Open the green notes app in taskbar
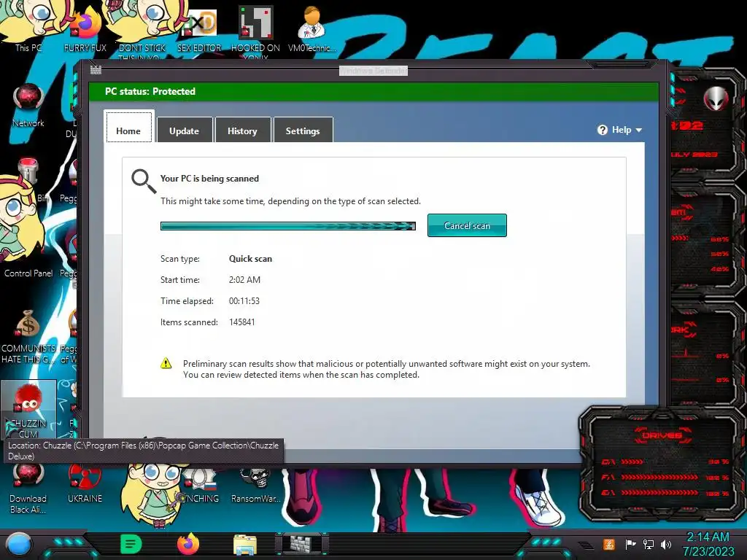This screenshot has height=560, width=747. 131,544
